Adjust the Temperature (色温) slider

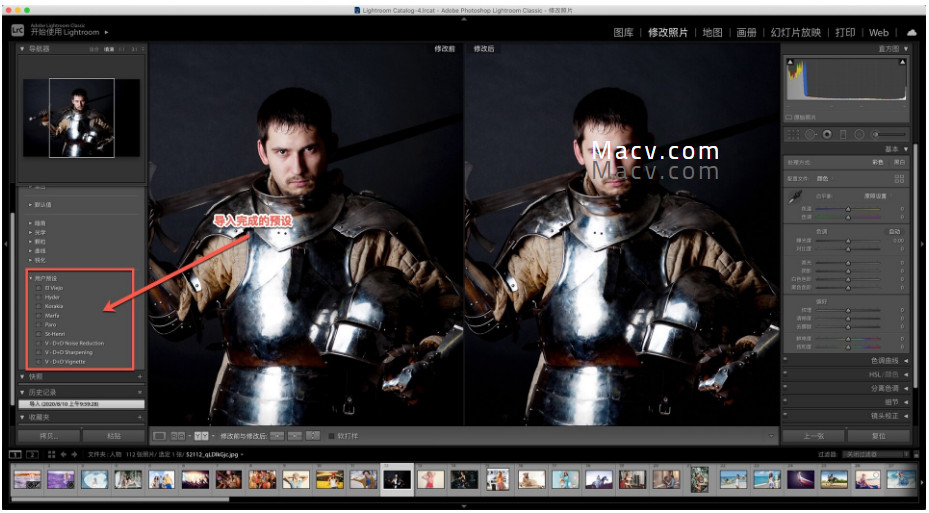click(848, 209)
